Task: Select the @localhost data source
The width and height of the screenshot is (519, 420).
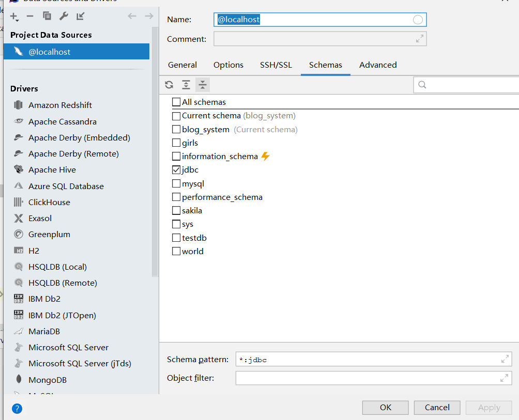Action: tap(77, 52)
